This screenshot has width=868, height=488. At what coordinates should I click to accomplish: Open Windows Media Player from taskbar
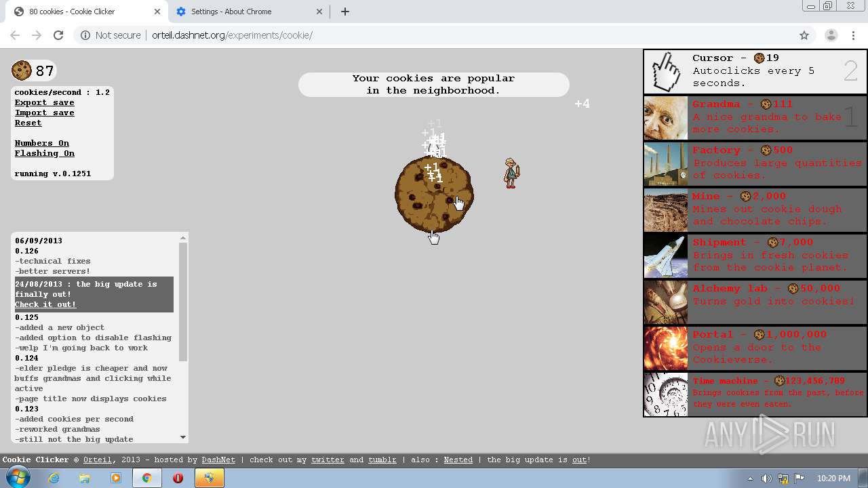116,478
